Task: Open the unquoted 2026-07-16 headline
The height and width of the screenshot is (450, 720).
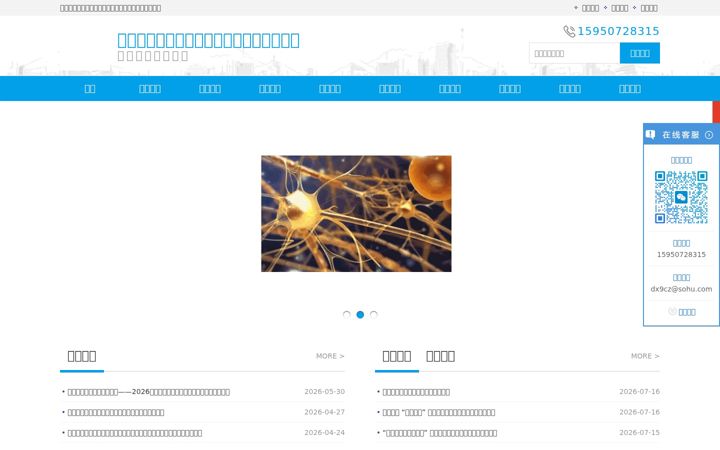Action: pos(416,392)
